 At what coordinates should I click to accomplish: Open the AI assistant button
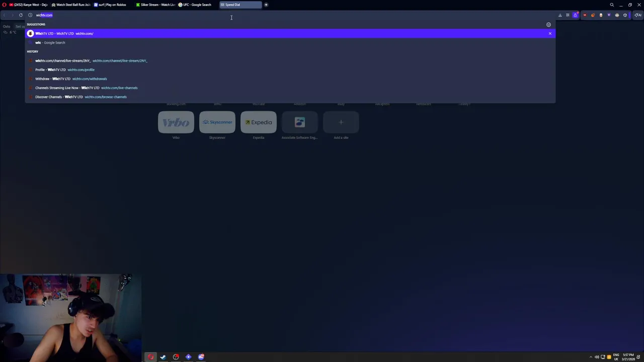point(637,15)
